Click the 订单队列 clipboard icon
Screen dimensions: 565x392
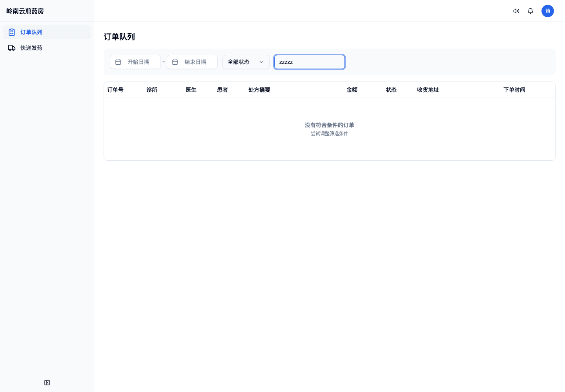pos(12,32)
